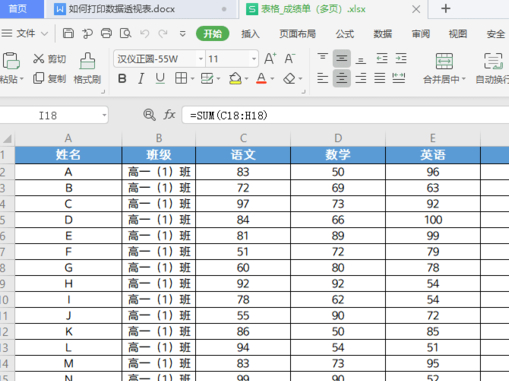Click the Borders grid icon
Viewport: 509px width, 381px height.
[x=181, y=79]
